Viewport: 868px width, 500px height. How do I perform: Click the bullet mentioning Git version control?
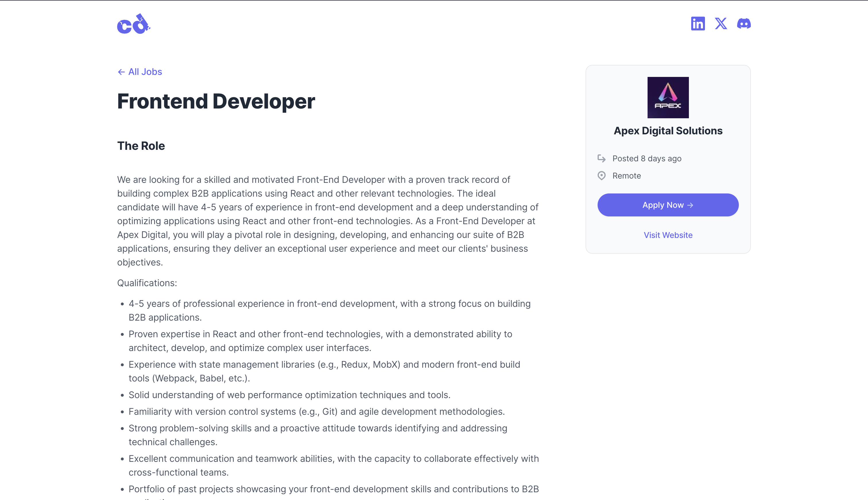click(317, 411)
